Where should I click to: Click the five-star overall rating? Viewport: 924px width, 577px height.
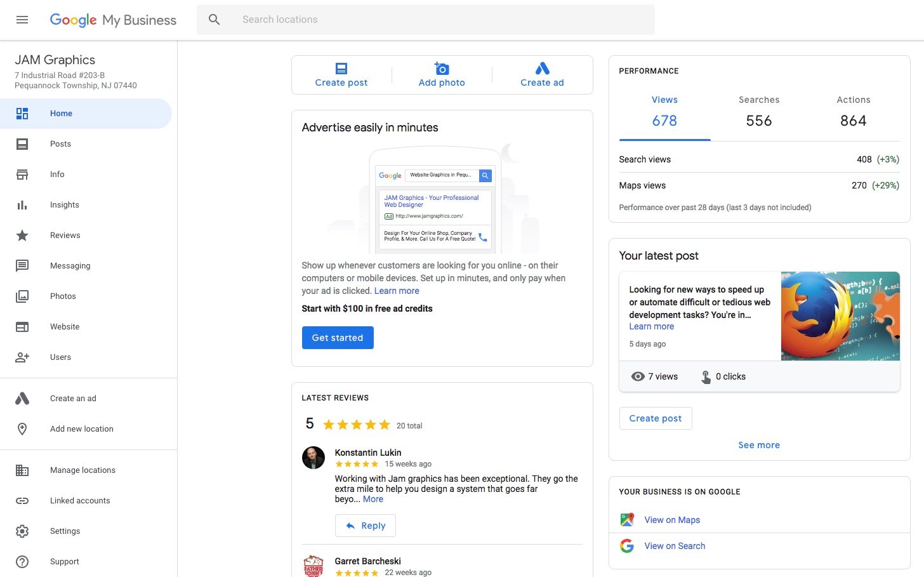(x=356, y=425)
